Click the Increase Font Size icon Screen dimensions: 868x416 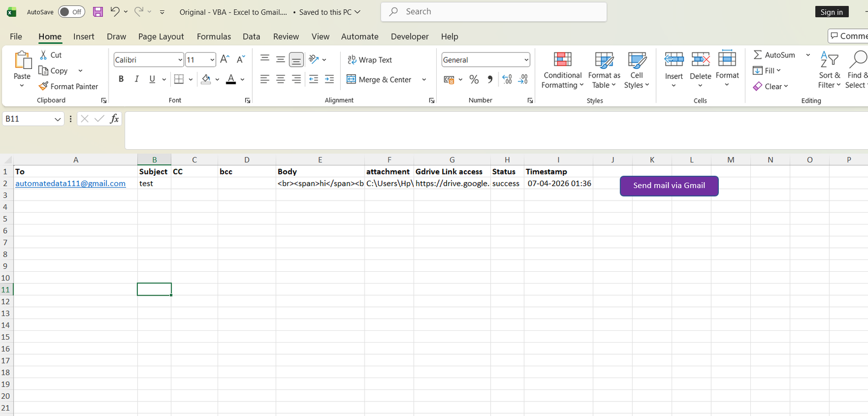[x=225, y=60]
